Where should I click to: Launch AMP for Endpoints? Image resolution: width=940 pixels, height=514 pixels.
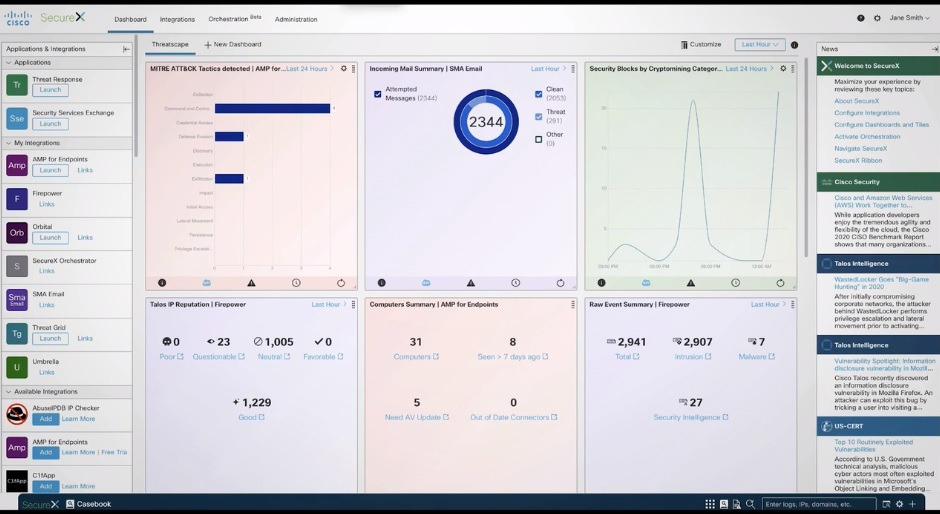pyautogui.click(x=50, y=170)
